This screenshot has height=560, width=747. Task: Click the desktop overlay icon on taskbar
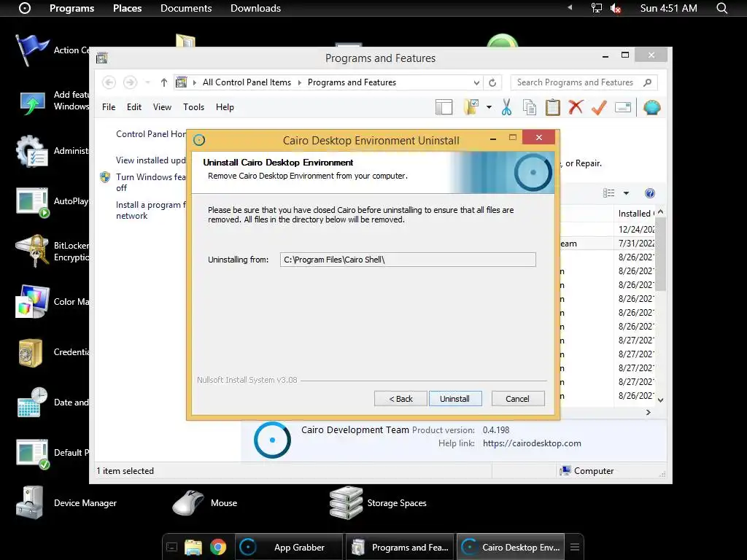(172, 547)
